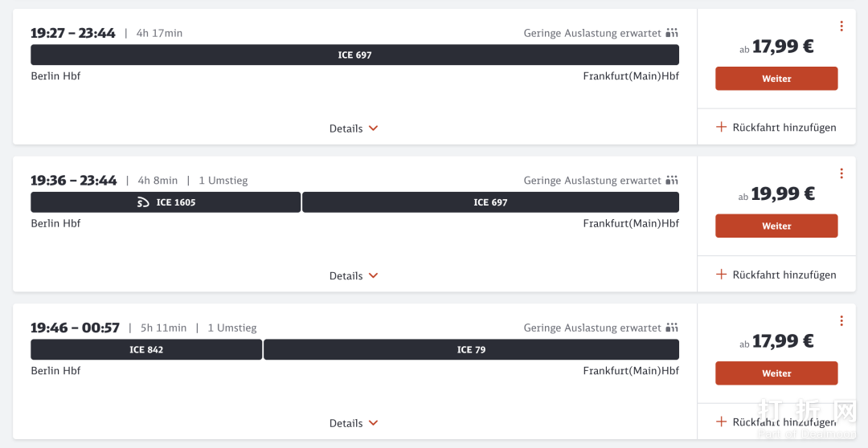Select the ICE 842 train segment bar

tap(146, 350)
